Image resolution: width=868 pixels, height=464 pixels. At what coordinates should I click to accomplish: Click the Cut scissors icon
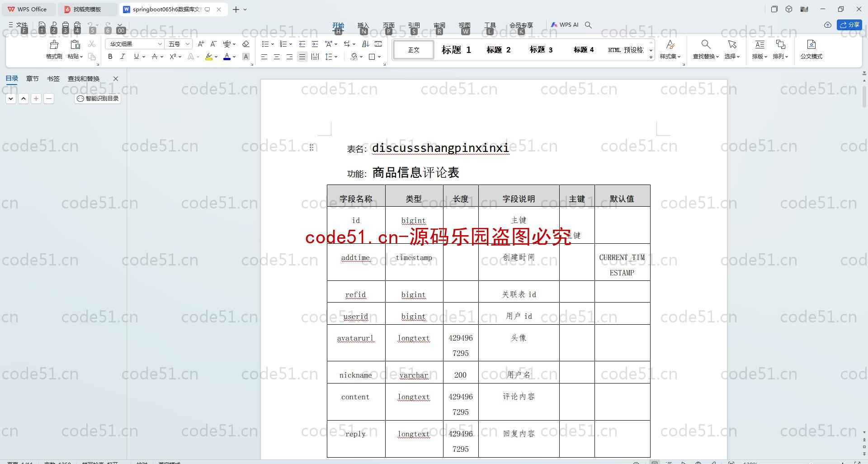point(92,44)
